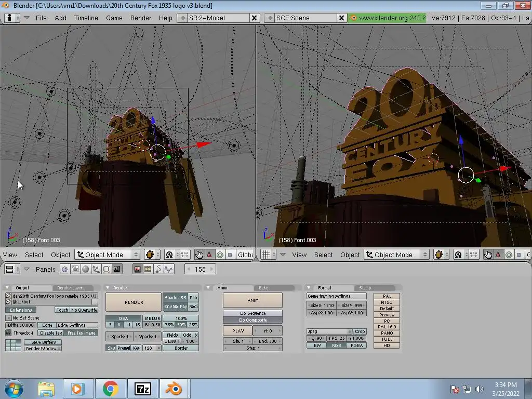
Task: Open the Render menu in top header
Action: tap(141, 18)
